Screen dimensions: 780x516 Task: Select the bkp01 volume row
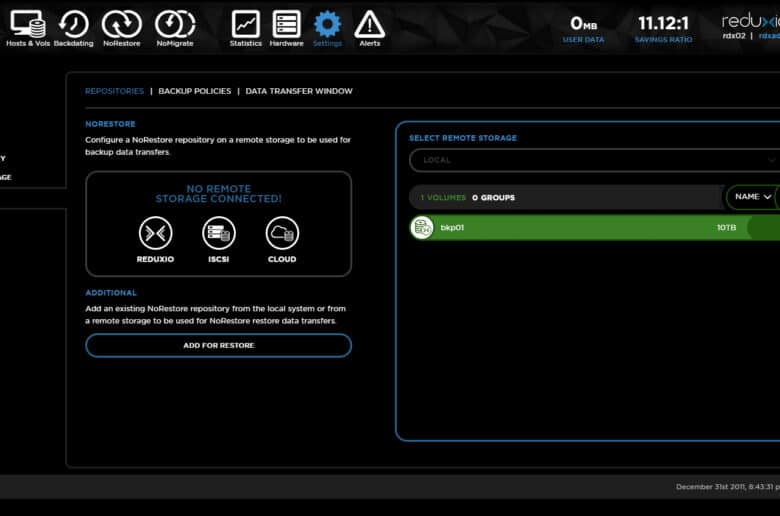point(594,227)
